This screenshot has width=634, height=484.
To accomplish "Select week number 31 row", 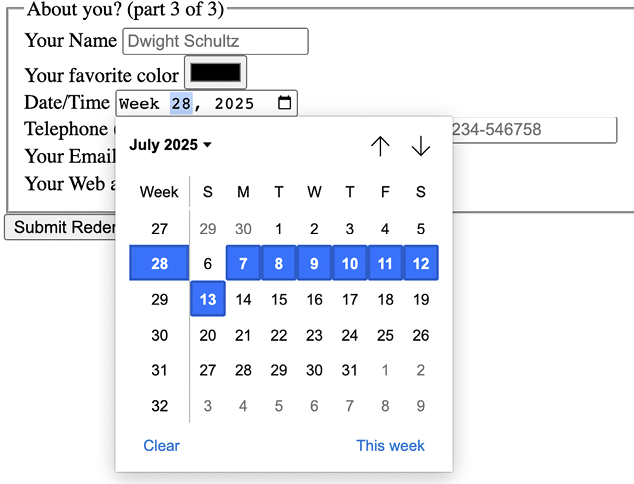I will click(160, 370).
